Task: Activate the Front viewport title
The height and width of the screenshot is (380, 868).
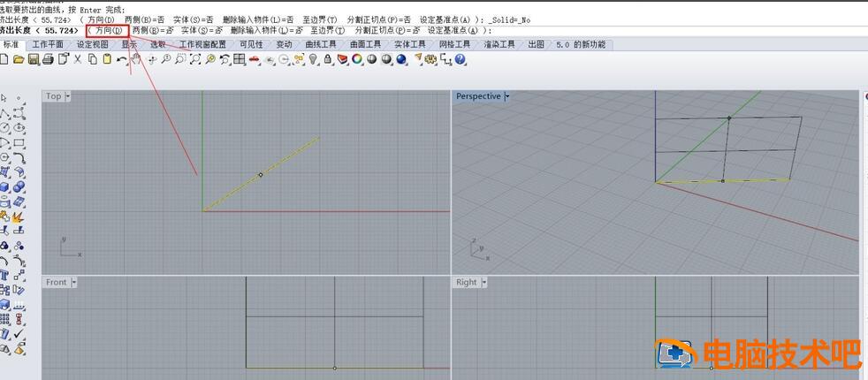Action: (x=56, y=282)
